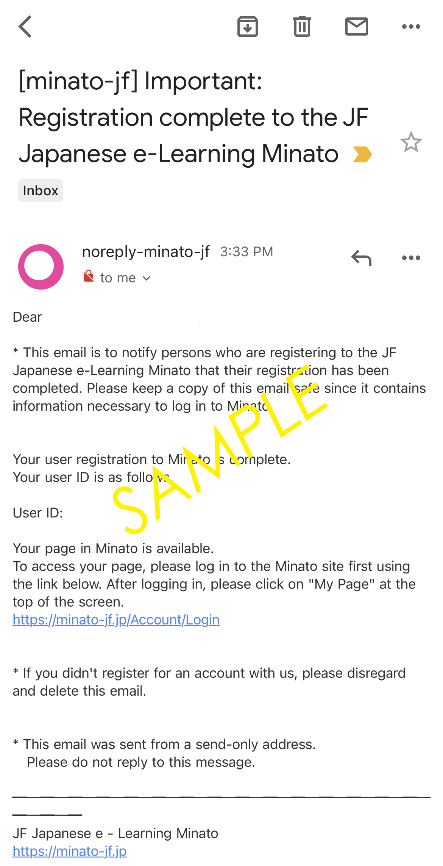Open the minato-jf.jp/Account/Login link
Viewport: 443px width, 866px height.
click(116, 620)
